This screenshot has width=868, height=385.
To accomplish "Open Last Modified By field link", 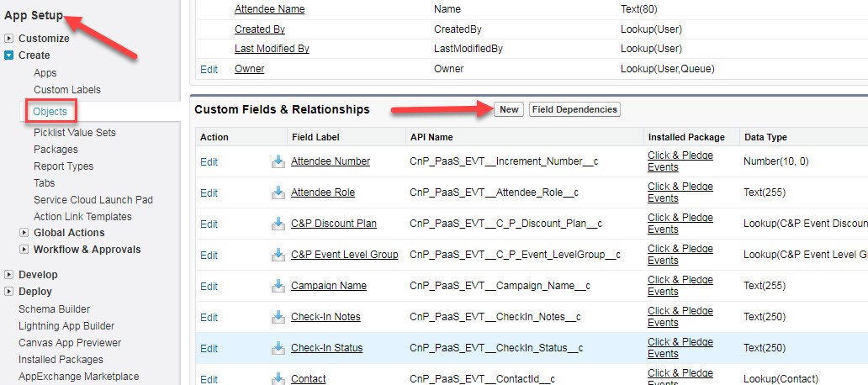I will click(x=272, y=49).
